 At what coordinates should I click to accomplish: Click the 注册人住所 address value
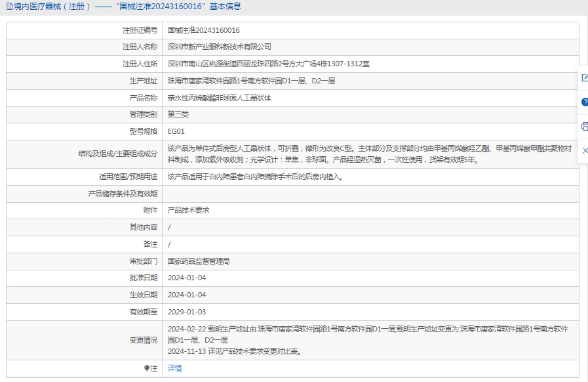coord(268,64)
